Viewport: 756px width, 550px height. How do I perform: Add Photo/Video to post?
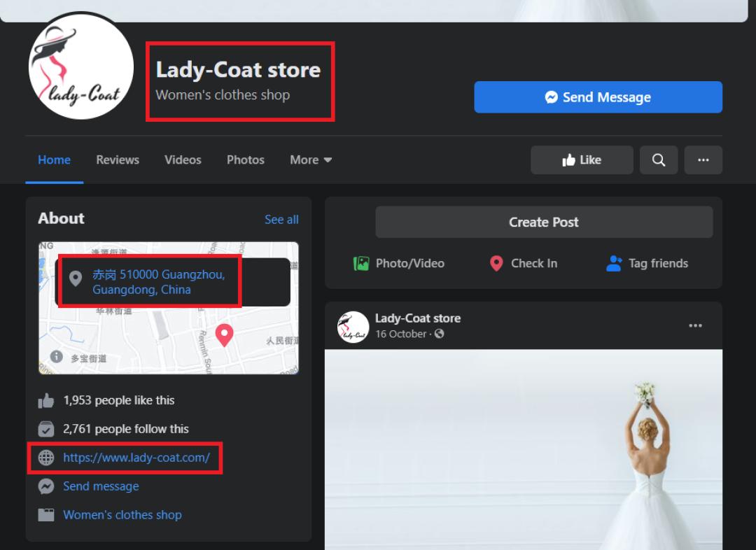click(399, 263)
